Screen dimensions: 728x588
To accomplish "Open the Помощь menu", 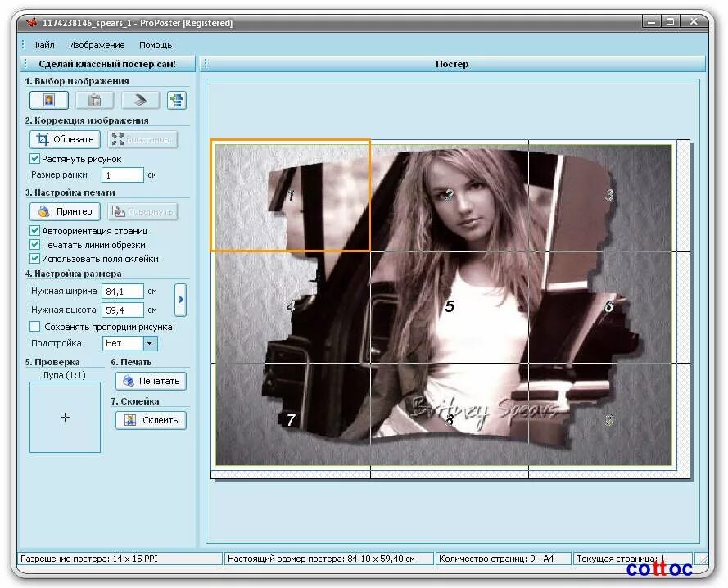I will tap(156, 45).
